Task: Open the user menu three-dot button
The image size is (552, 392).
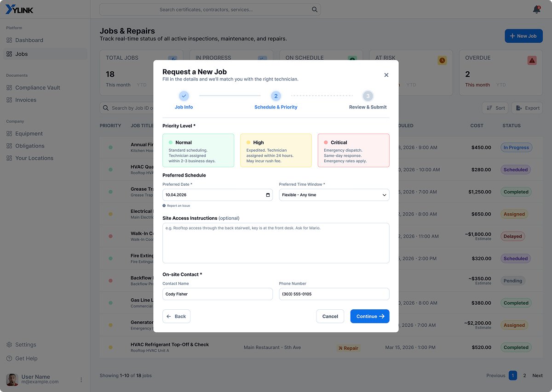Action: (81, 380)
